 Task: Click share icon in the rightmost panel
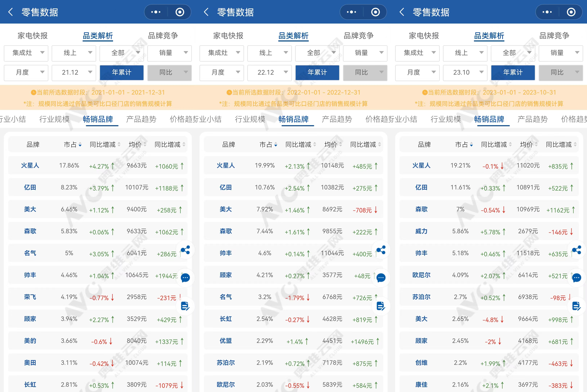pos(576,250)
